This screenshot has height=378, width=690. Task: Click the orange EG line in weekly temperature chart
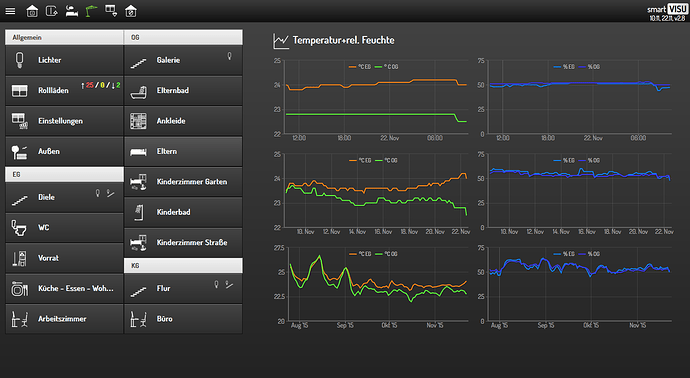(x=378, y=188)
